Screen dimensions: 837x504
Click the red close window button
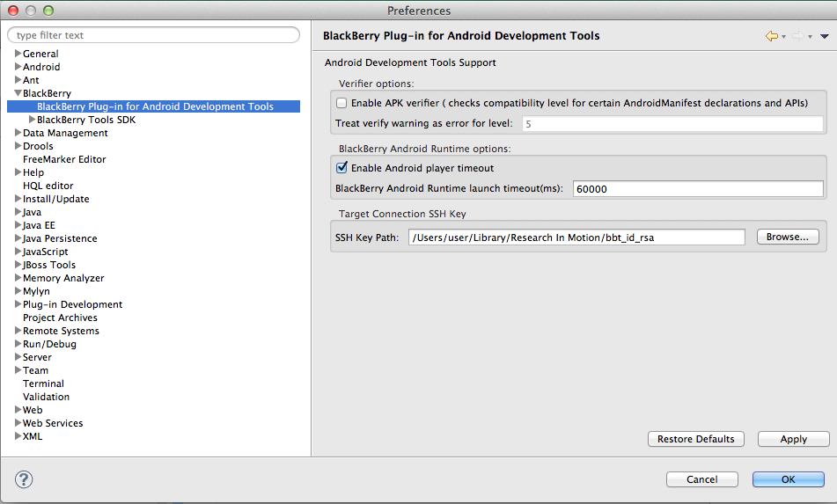(x=13, y=11)
